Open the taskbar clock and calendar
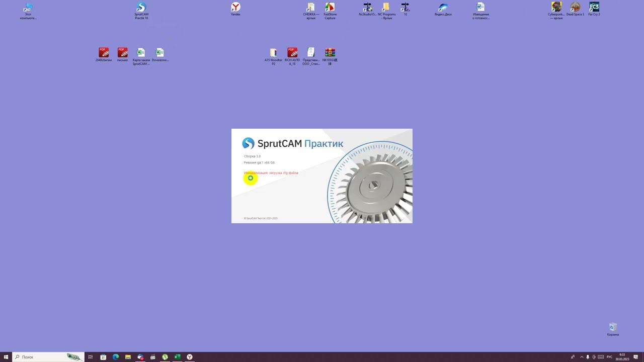This screenshot has height=362, width=644. (622, 357)
